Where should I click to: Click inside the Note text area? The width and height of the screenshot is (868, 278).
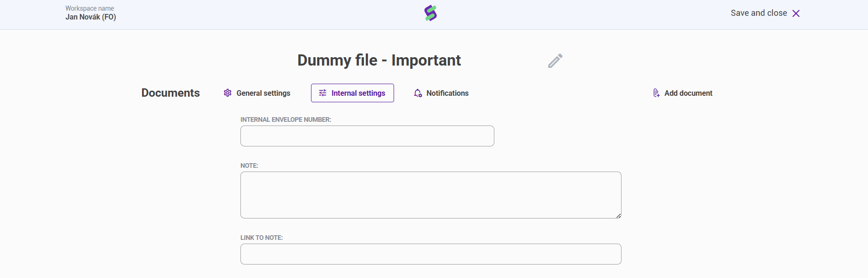[431, 195]
